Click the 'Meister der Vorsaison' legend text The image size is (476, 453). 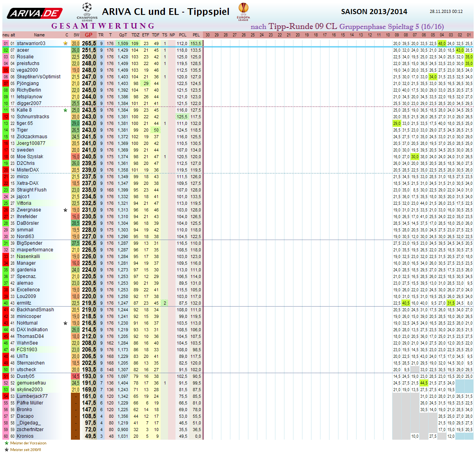[x=28, y=443]
